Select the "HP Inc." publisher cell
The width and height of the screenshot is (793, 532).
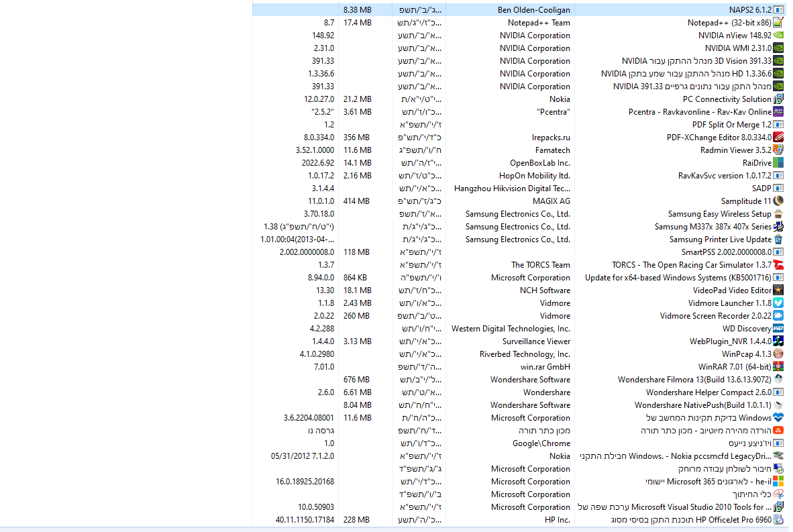click(x=558, y=520)
